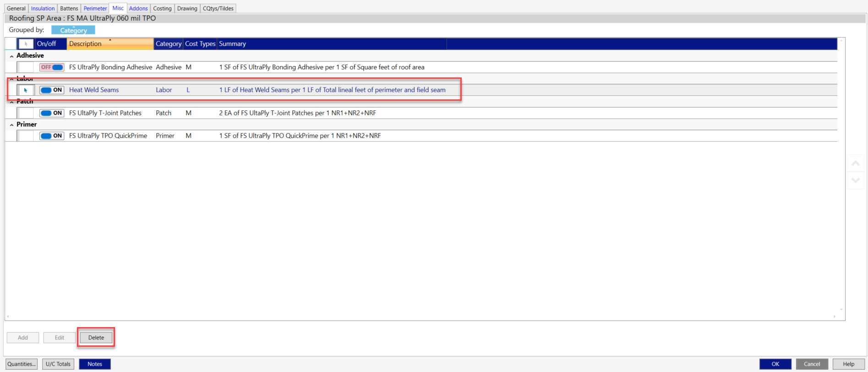Open the Insulation tab
868x372 pixels.
coord(43,8)
